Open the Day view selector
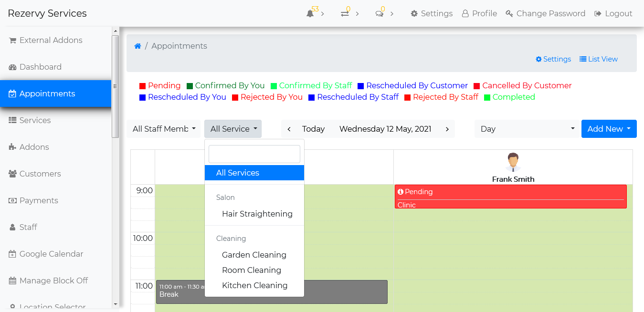The height and width of the screenshot is (312, 644). (x=527, y=129)
